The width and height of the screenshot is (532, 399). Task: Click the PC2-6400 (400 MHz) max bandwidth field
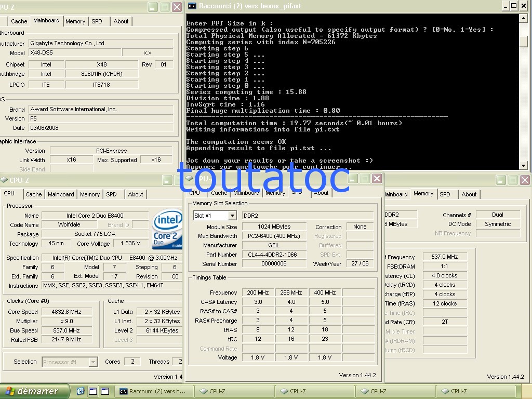[x=274, y=236]
